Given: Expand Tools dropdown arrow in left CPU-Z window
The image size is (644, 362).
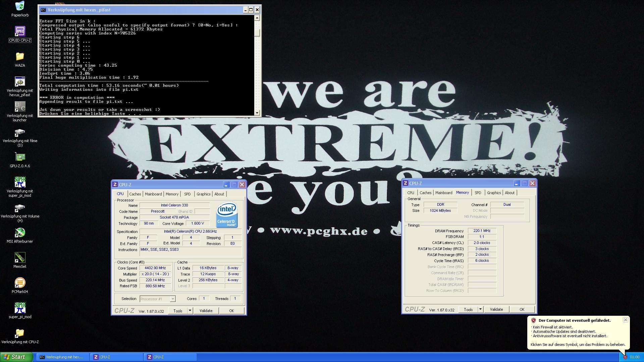Looking at the screenshot, I should (x=190, y=311).
